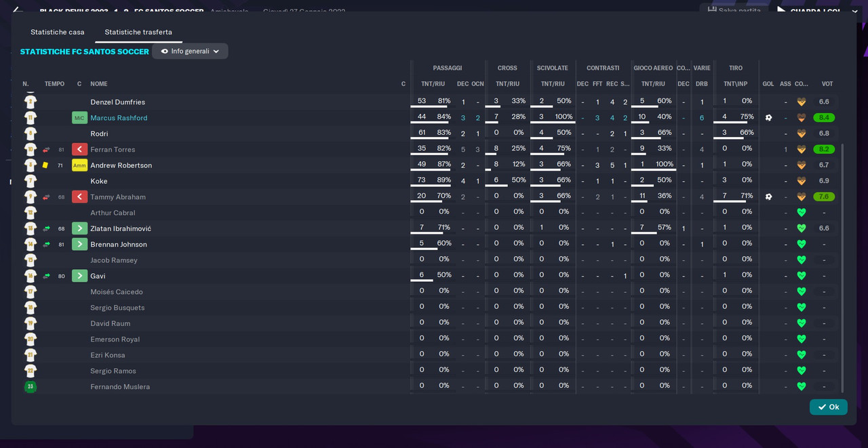
Task: Click the substitution arrows icon for Ferran Torres
Action: [46, 150]
